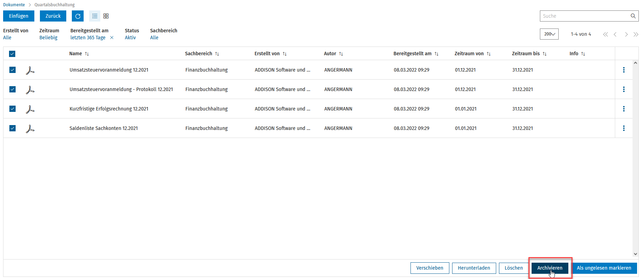The height and width of the screenshot is (279, 644).
Task: Uncheck Kurzfristige Erfolgsrechnung 12.2021 checkbox
Action: [x=12, y=109]
